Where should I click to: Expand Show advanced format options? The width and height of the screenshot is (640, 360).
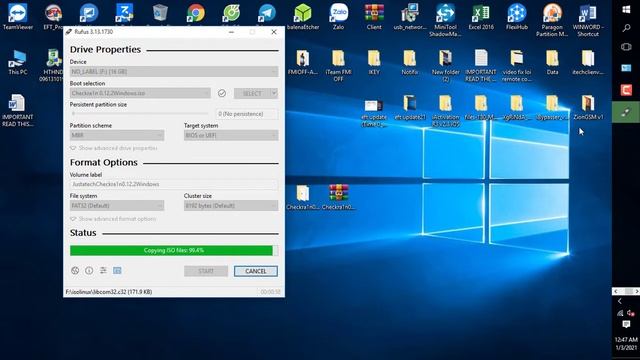pyautogui.click(x=113, y=219)
